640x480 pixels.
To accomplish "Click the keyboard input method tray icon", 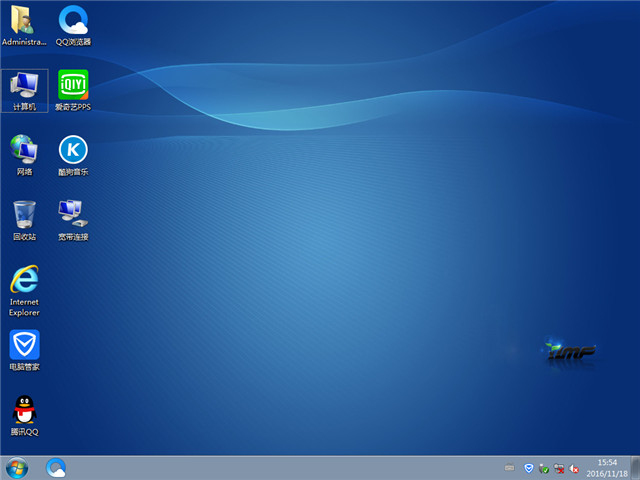I will point(510,468).
